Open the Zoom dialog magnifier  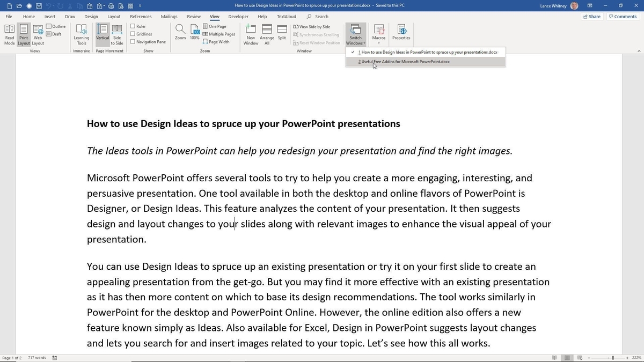point(180,32)
